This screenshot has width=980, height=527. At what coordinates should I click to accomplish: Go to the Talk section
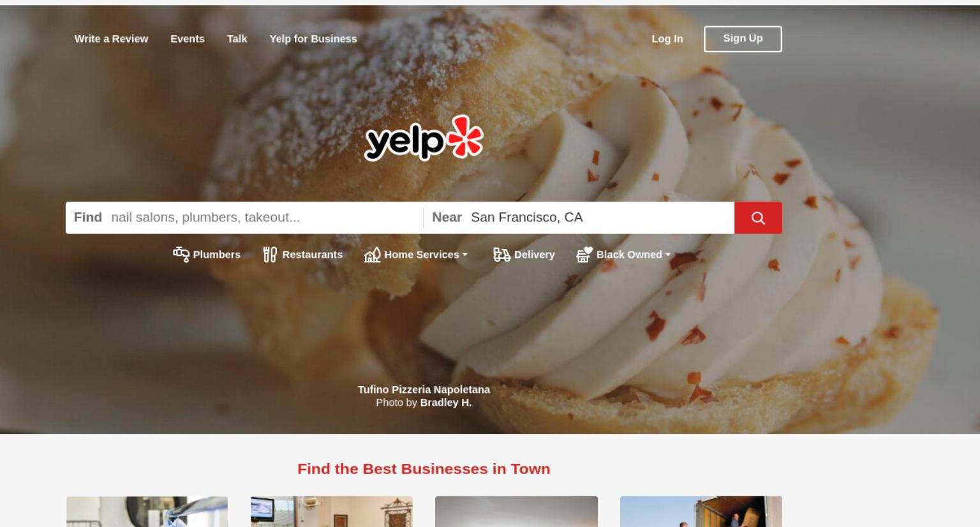pos(237,39)
